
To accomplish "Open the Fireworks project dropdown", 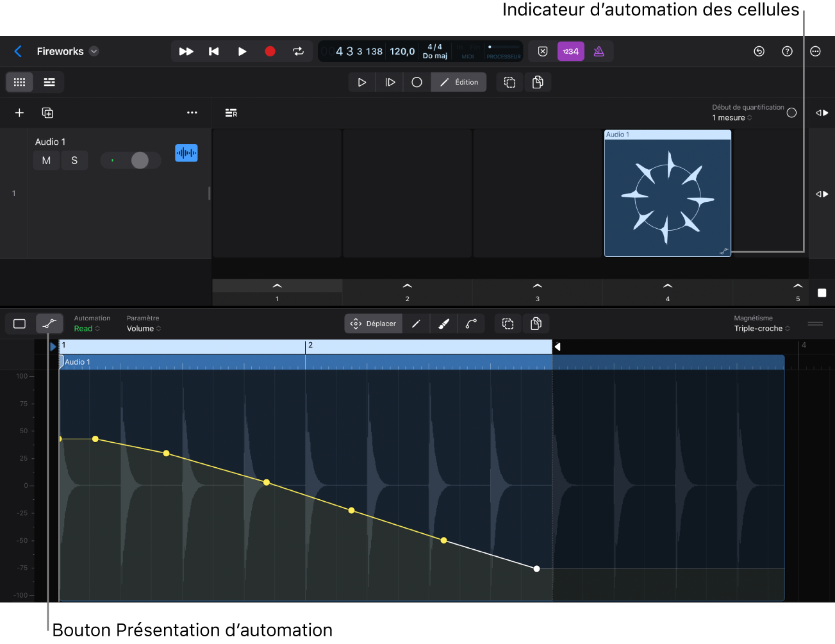I will (x=94, y=51).
